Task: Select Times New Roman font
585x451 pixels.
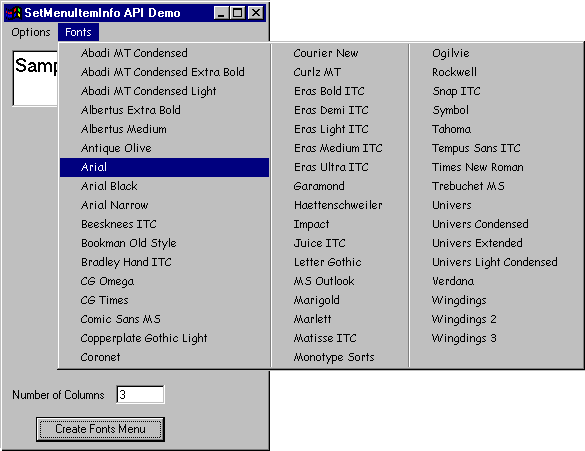Action: (x=496, y=167)
